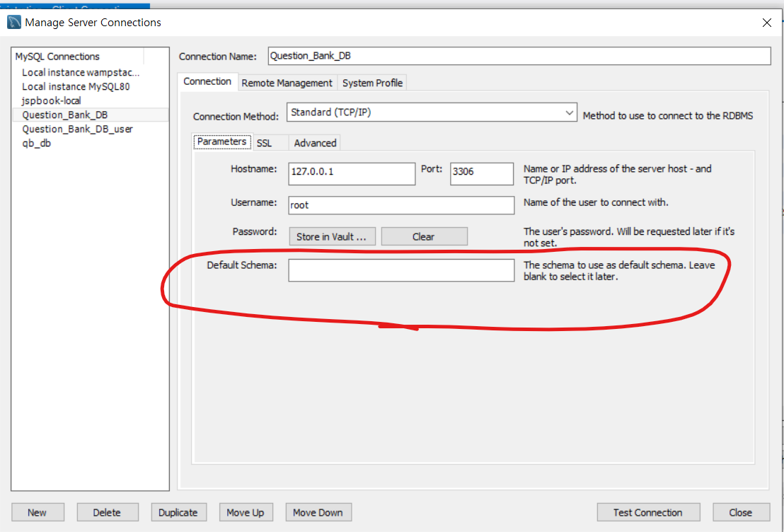Duplicate the selected connection

178,512
